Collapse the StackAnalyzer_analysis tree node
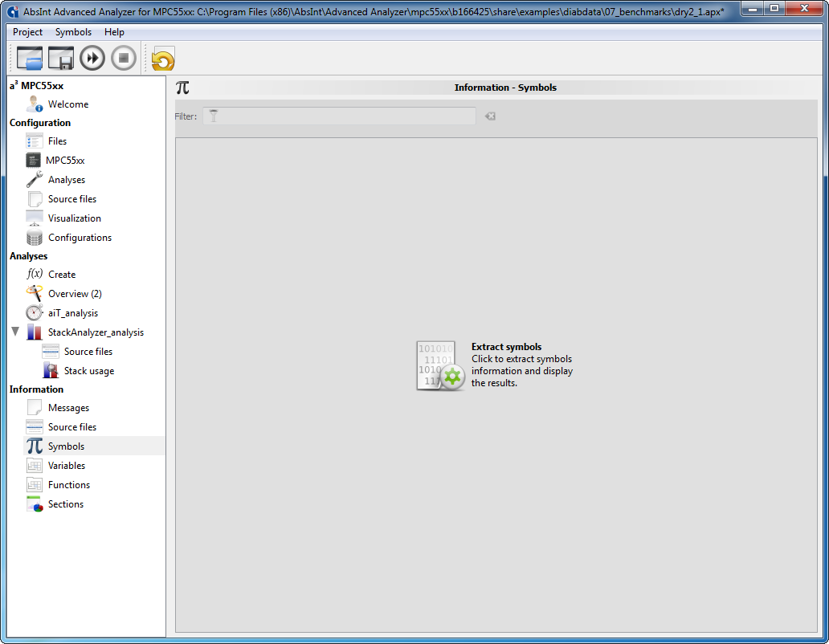 click(x=15, y=332)
